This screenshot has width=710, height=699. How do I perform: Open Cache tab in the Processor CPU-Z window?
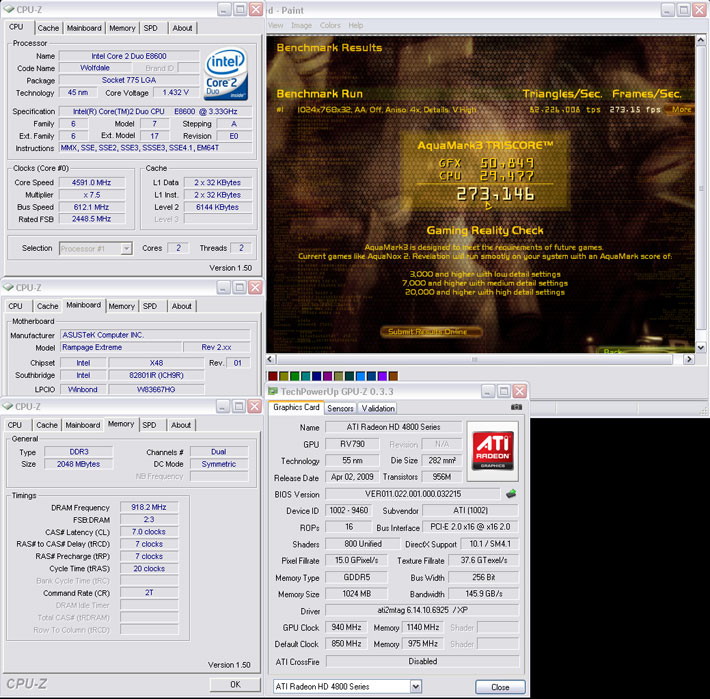[48, 28]
